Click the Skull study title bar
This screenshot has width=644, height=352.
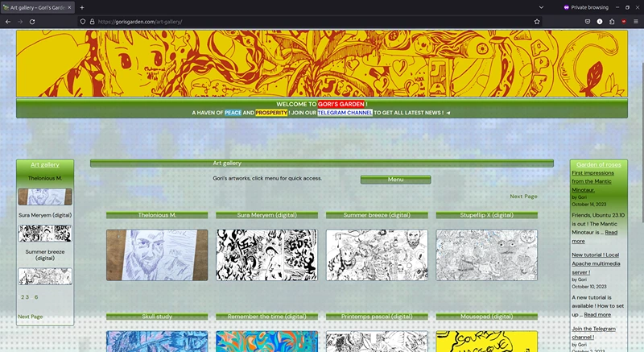[157, 317]
